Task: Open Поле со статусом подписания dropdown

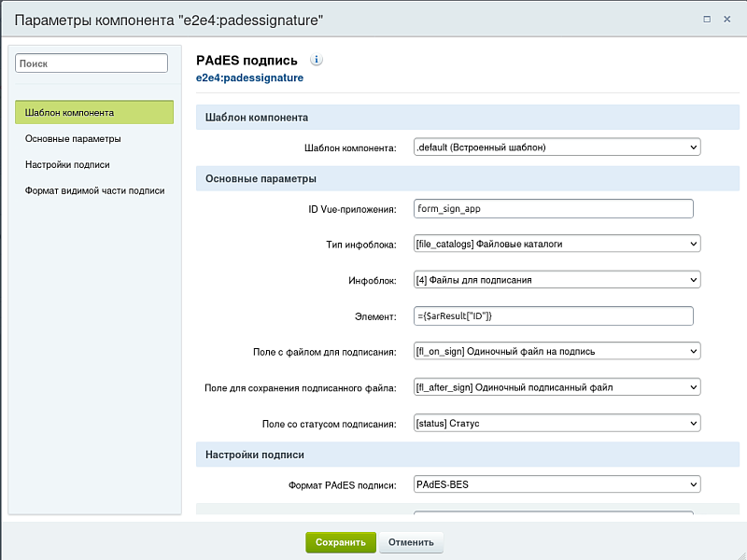Action: (557, 424)
